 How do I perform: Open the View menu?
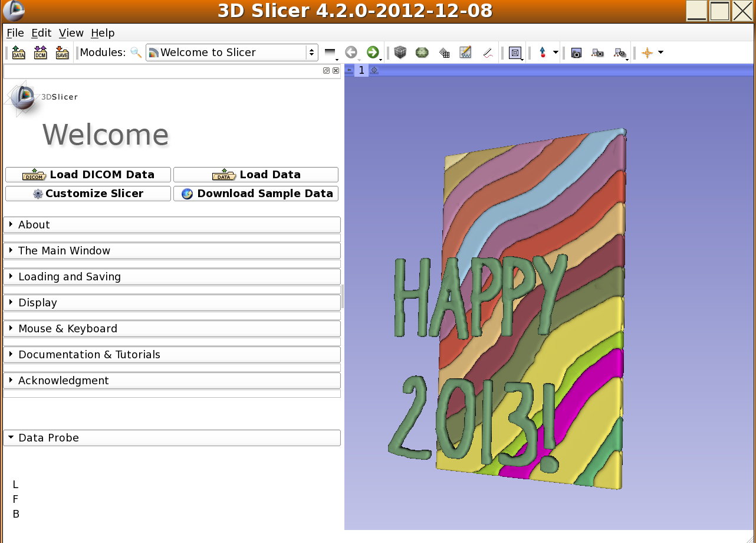tap(71, 33)
